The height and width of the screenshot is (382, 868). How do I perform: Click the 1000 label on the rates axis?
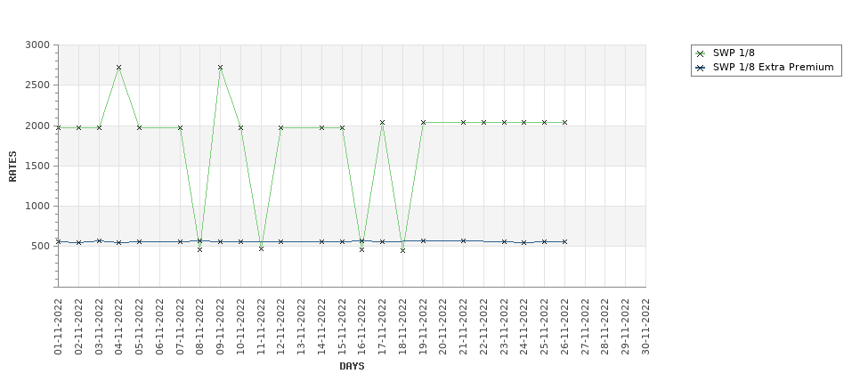(x=37, y=206)
